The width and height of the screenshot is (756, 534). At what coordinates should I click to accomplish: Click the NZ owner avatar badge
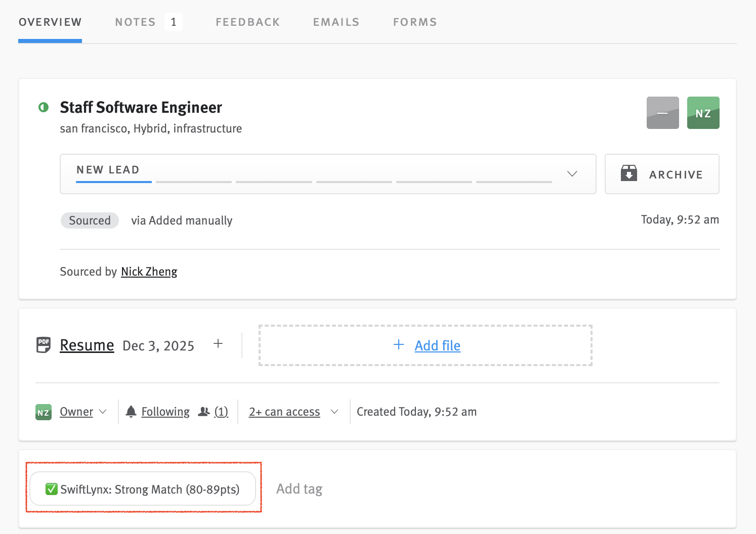43,412
